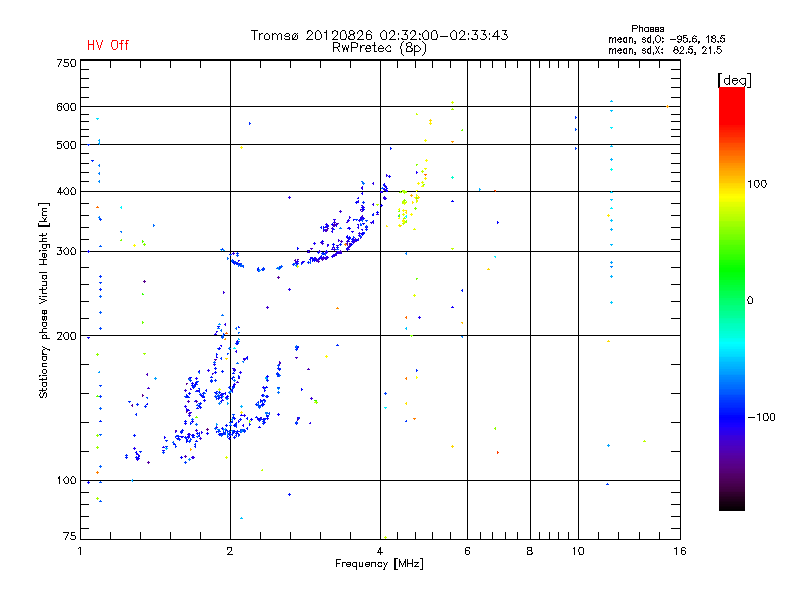This screenshot has height=600, width=800.
Task: Click the x-axis tick label "8"
Action: [x=530, y=551]
